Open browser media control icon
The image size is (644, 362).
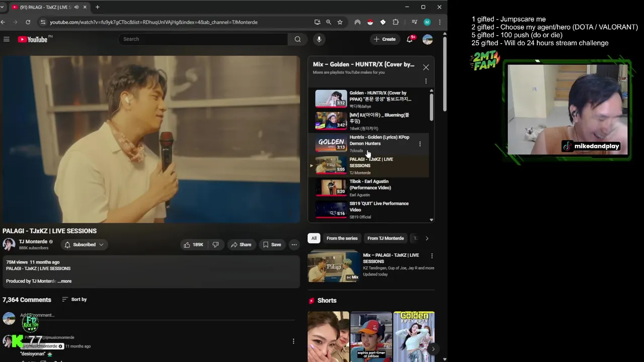(x=415, y=22)
